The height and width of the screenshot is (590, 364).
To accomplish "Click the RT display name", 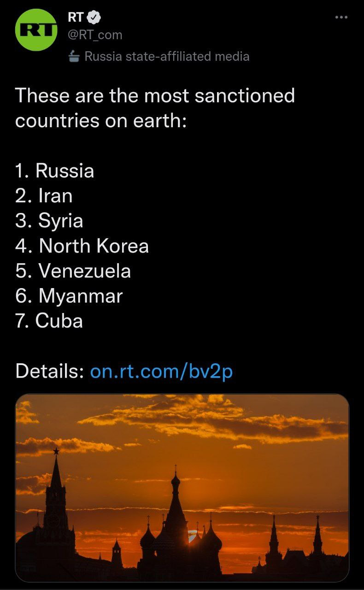I will coord(76,18).
